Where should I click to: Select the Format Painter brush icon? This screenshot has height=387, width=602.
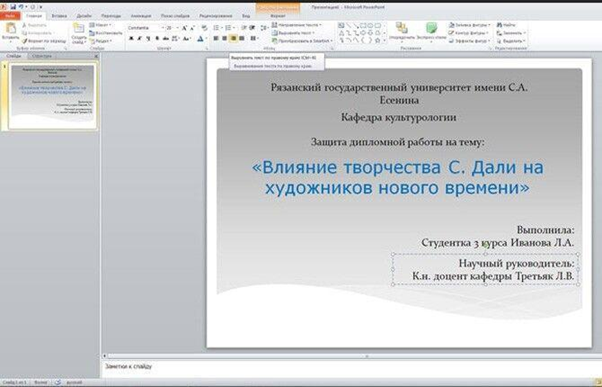point(25,41)
